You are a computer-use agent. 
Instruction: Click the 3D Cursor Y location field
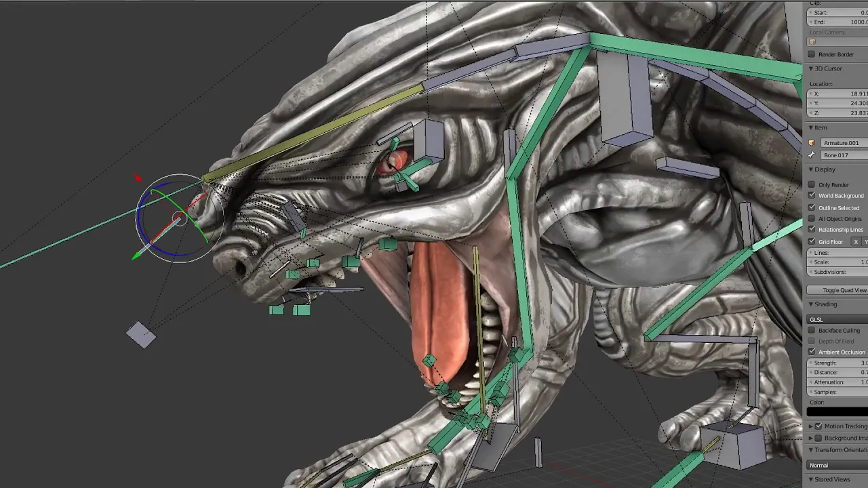pos(837,103)
